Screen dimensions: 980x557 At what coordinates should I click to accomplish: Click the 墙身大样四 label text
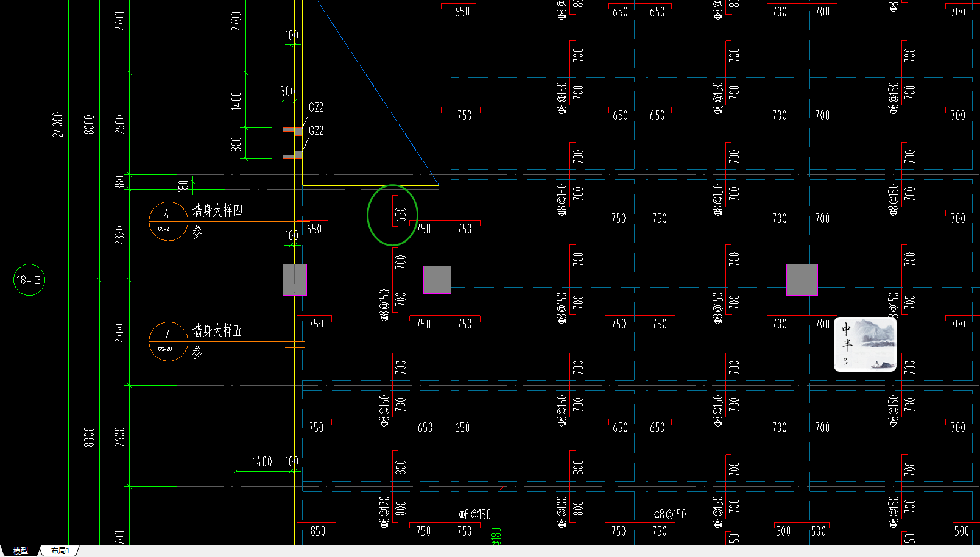click(217, 211)
